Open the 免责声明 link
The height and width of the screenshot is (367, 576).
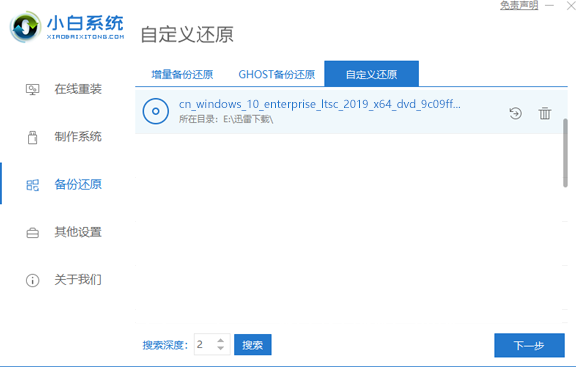[519, 5]
